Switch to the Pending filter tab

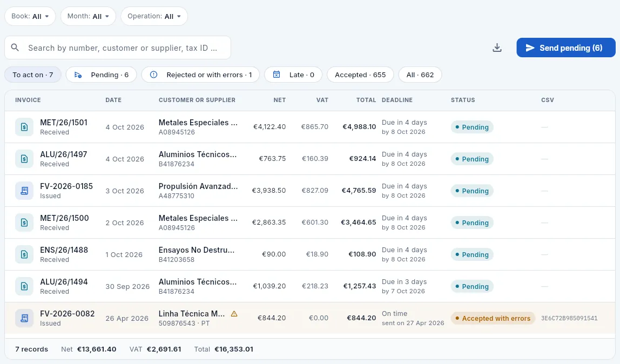pyautogui.click(x=101, y=75)
